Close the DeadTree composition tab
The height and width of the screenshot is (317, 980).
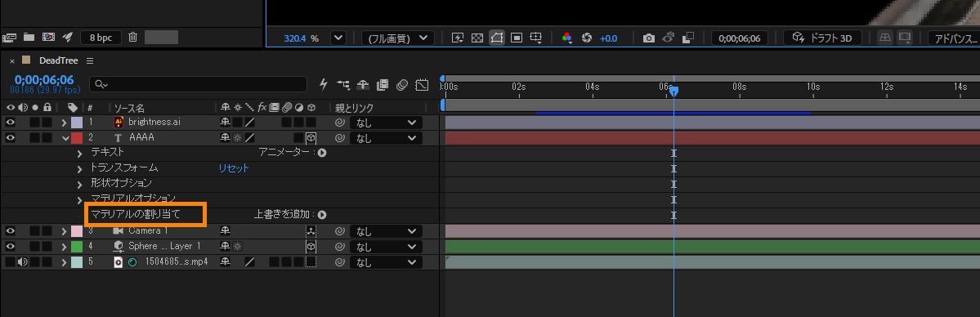(x=12, y=61)
